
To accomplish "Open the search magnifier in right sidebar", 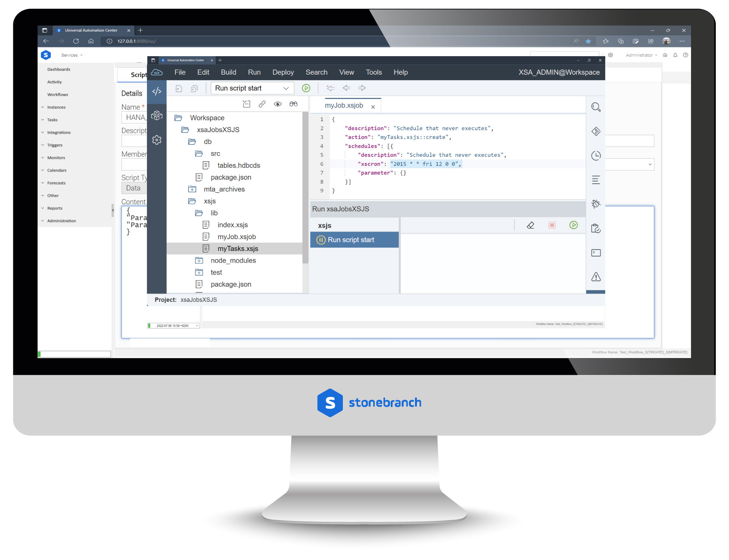I will tap(596, 107).
